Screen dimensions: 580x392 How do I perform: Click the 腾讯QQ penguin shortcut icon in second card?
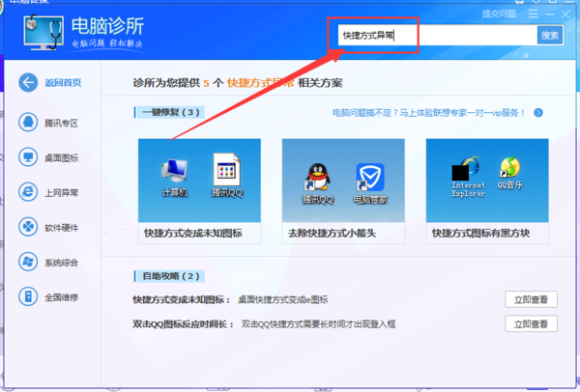(x=317, y=177)
